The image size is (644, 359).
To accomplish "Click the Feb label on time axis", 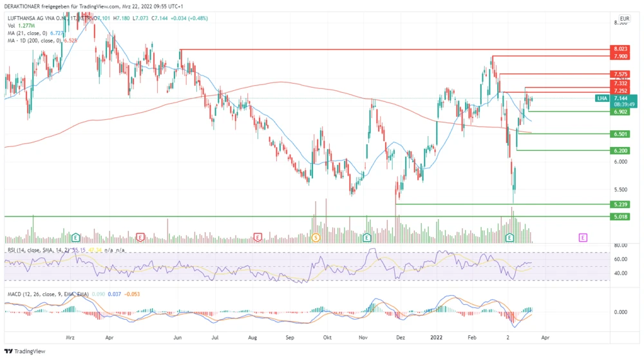I will (x=472, y=338).
